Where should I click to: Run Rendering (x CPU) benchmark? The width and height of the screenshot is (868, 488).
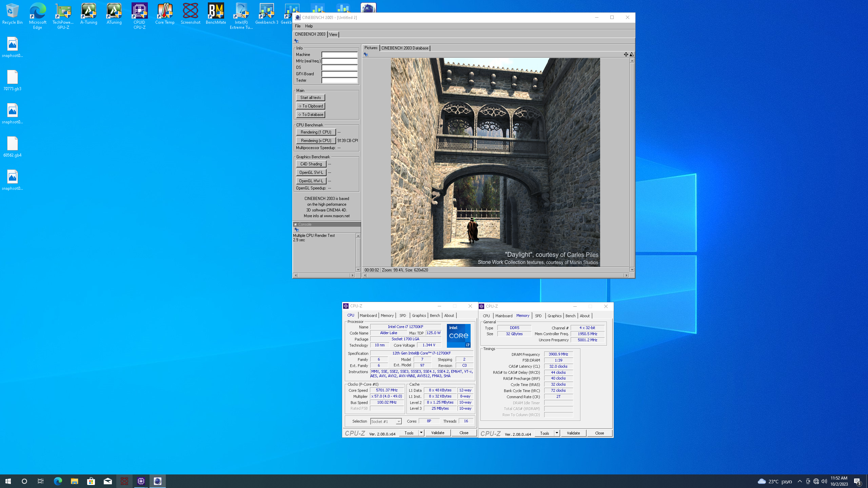(x=316, y=141)
